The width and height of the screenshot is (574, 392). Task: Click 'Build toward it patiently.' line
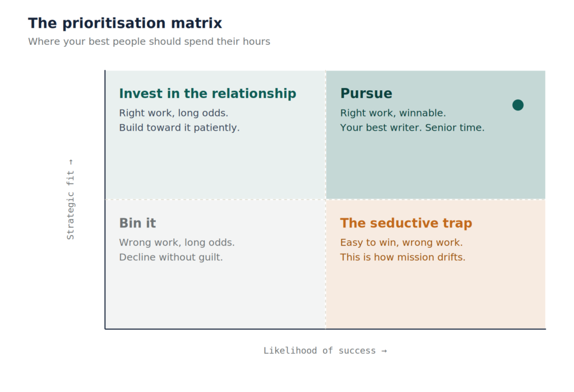[179, 127]
